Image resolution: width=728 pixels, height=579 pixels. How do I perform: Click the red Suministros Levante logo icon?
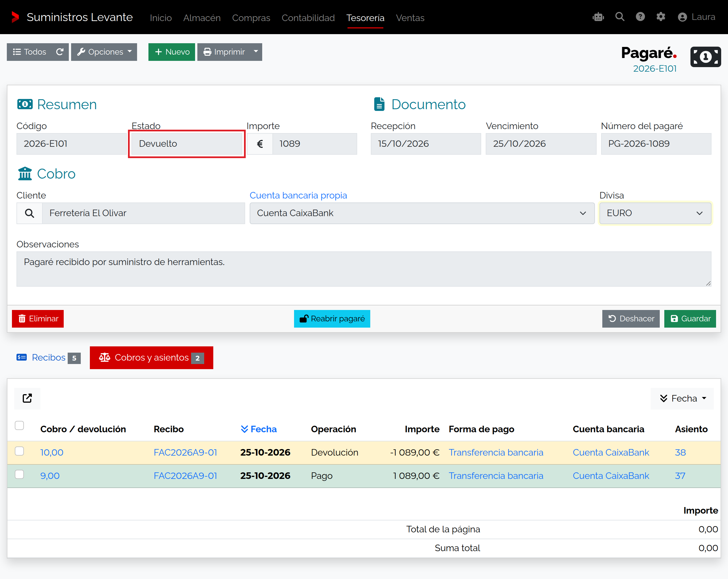15,17
